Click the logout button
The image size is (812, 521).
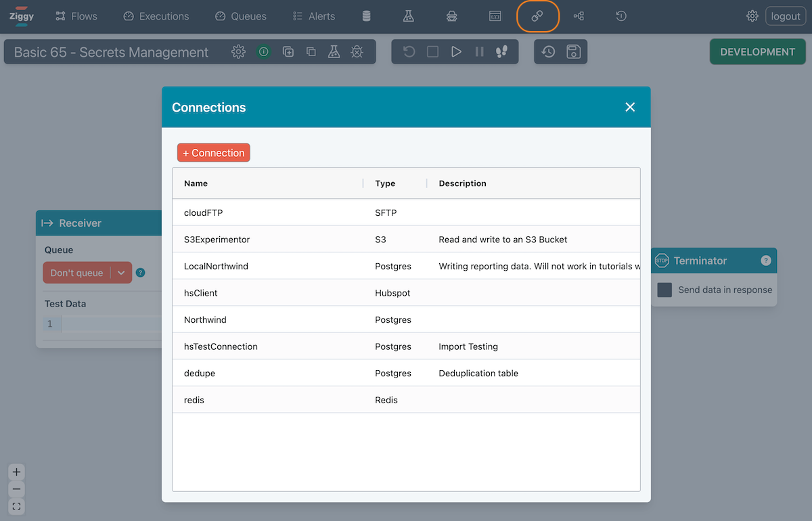785,16
